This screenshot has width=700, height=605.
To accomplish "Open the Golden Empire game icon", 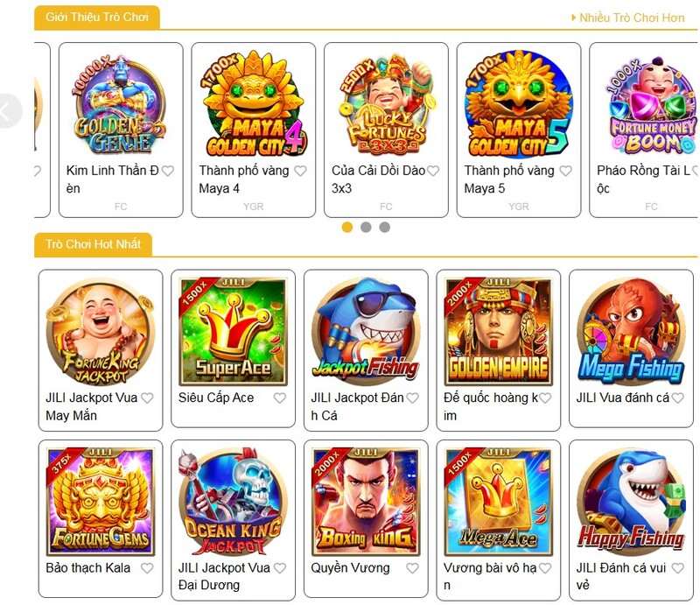I will point(498,332).
